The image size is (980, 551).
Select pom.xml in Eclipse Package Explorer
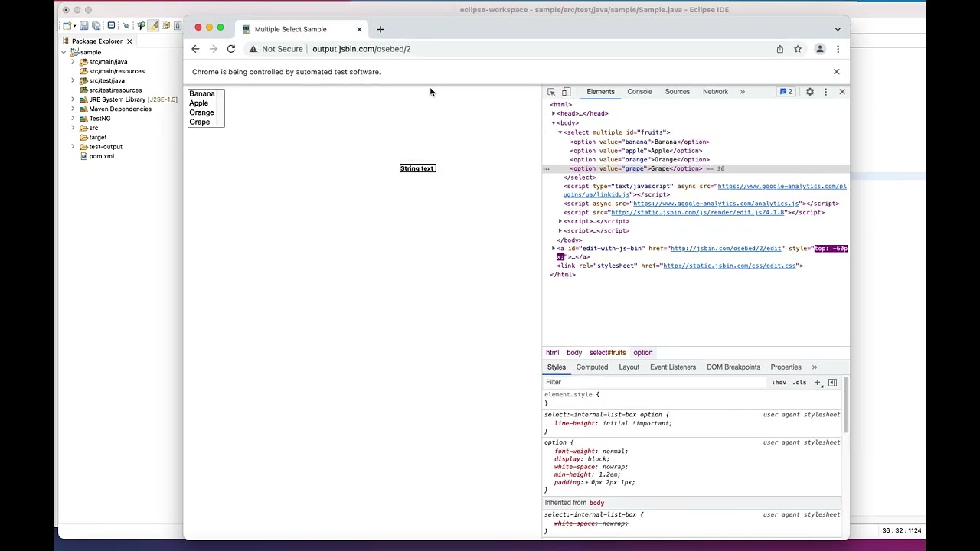[101, 156]
